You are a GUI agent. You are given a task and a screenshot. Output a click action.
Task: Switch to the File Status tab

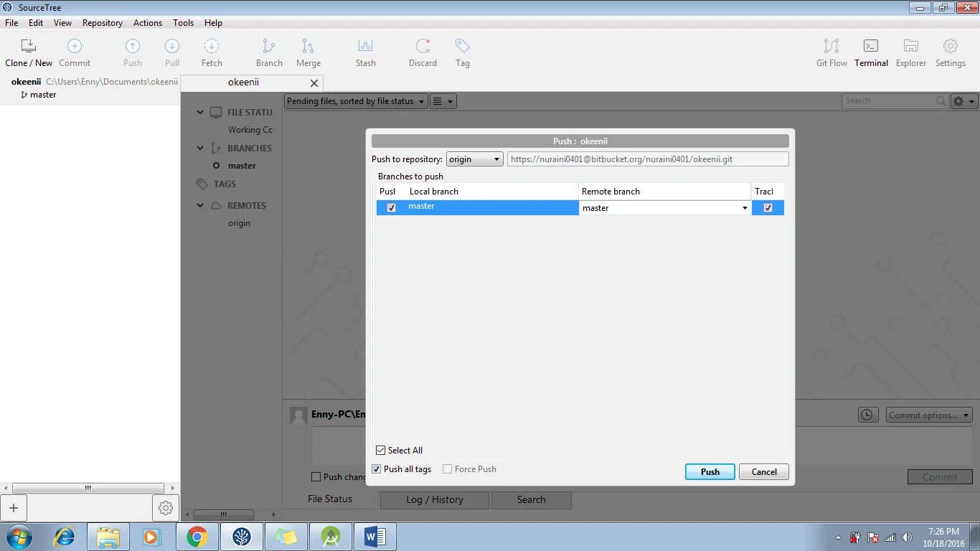pyautogui.click(x=330, y=499)
